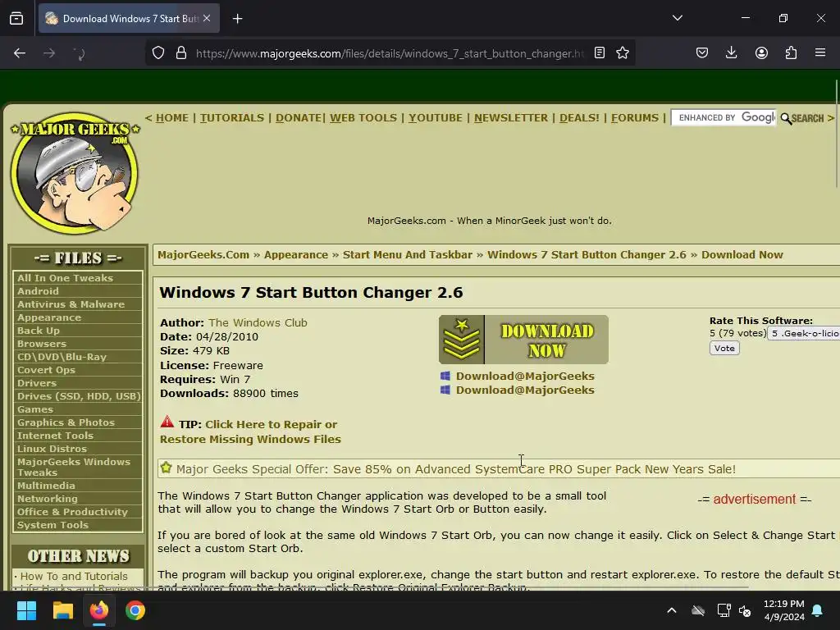The width and height of the screenshot is (840, 630).
Task: Open the Browsers category
Action: click(42, 344)
